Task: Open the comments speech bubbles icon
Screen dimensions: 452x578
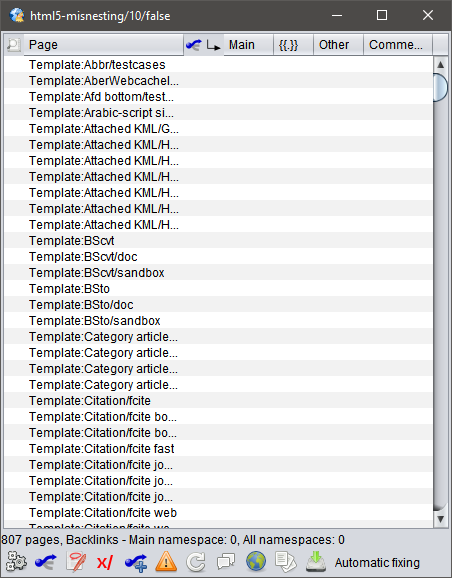Action: pos(226,562)
